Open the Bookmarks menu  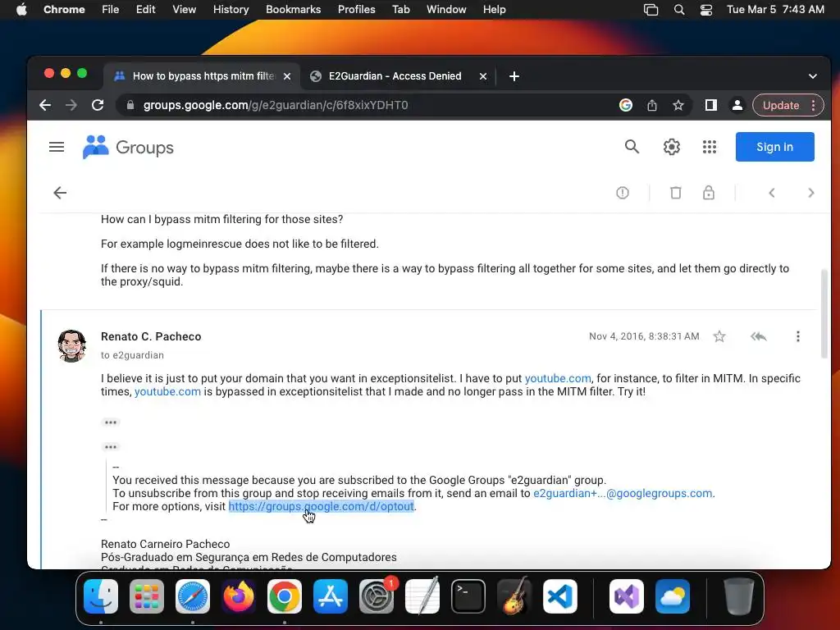(293, 9)
